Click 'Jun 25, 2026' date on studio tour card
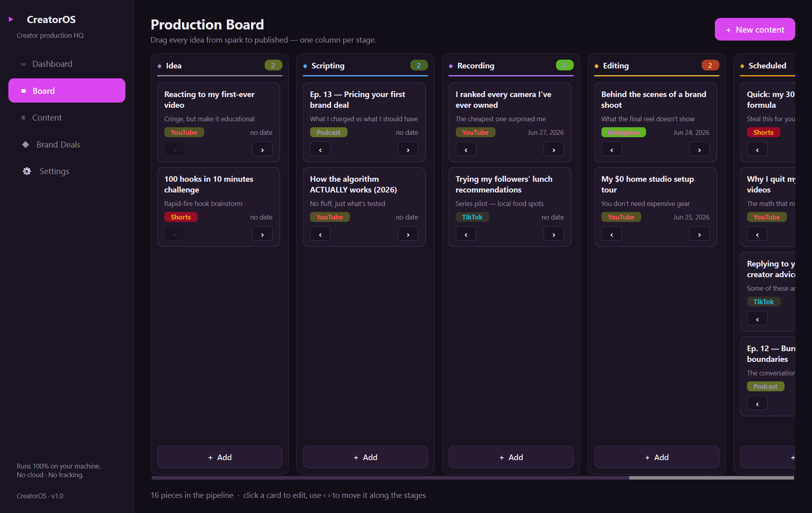Screen dimensions: 812x513 tap(691, 217)
